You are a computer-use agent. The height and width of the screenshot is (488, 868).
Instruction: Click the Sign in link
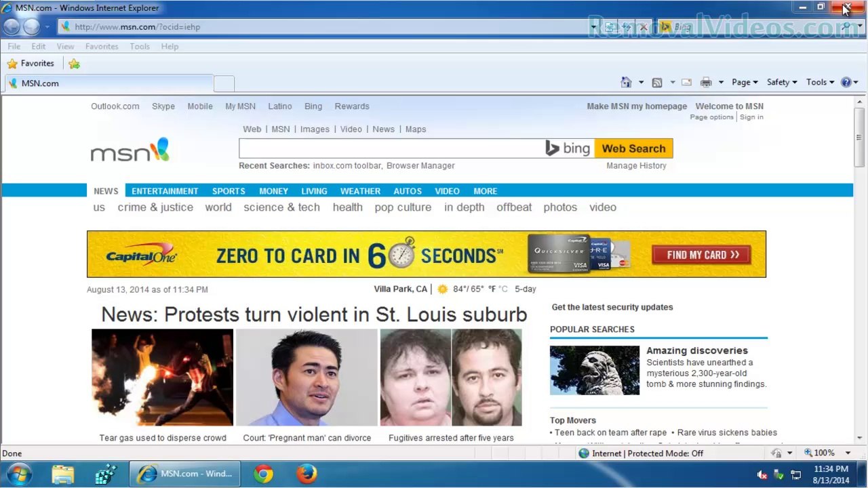pyautogui.click(x=751, y=117)
